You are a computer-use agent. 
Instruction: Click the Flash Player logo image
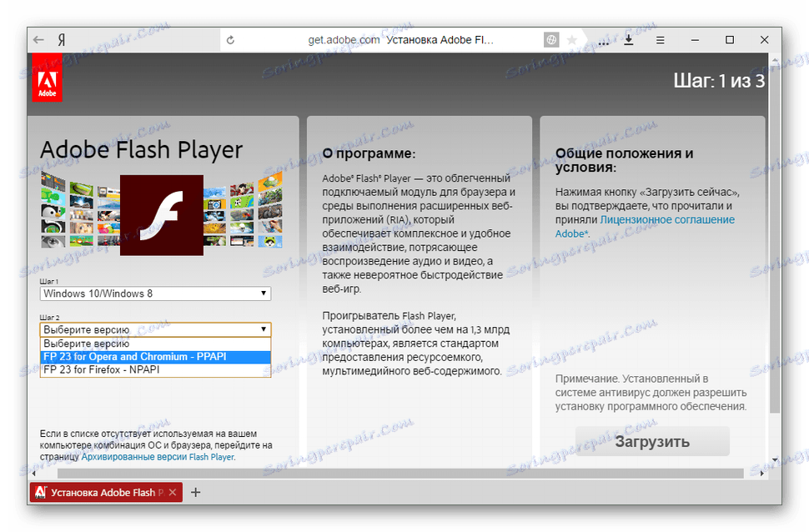pyautogui.click(x=162, y=215)
